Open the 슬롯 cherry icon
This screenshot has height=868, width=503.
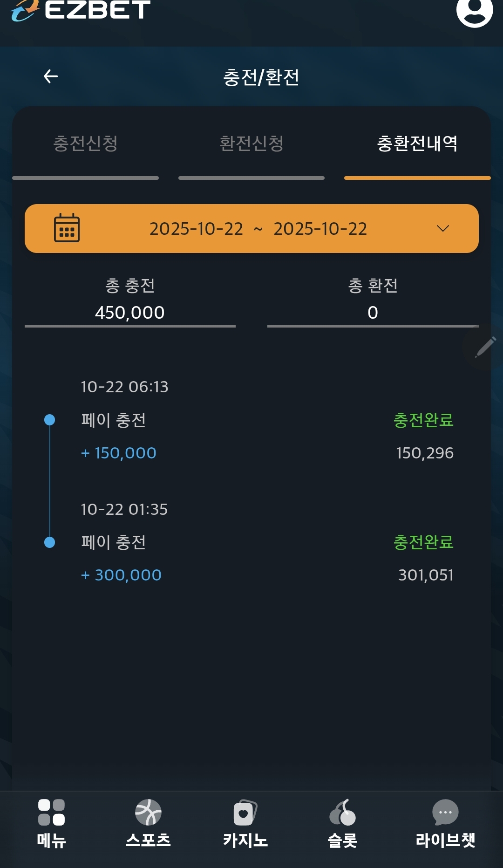[342, 813]
